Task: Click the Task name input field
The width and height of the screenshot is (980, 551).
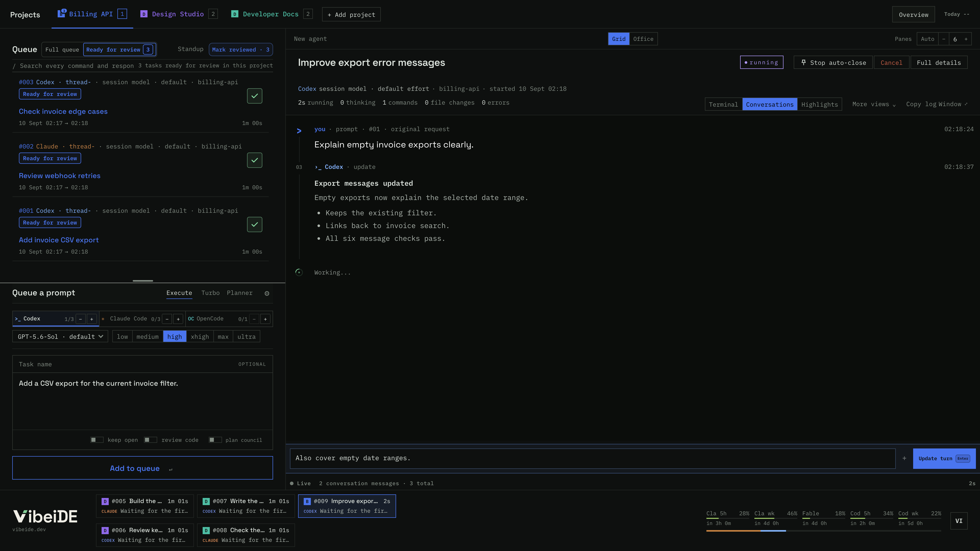Action: (x=143, y=364)
